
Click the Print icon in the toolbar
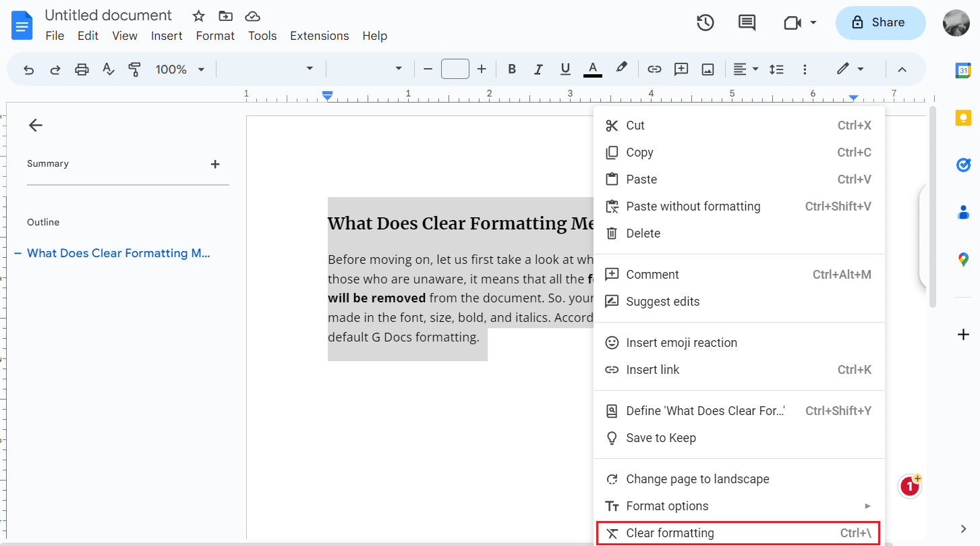click(82, 68)
